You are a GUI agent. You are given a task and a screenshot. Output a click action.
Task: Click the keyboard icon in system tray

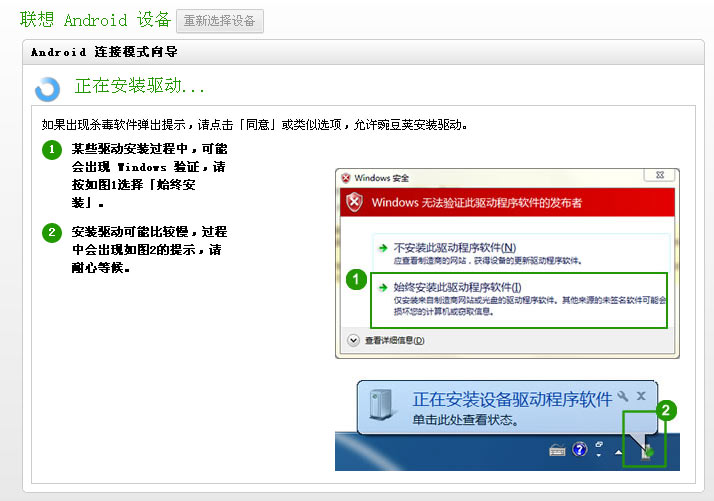pyautogui.click(x=557, y=451)
